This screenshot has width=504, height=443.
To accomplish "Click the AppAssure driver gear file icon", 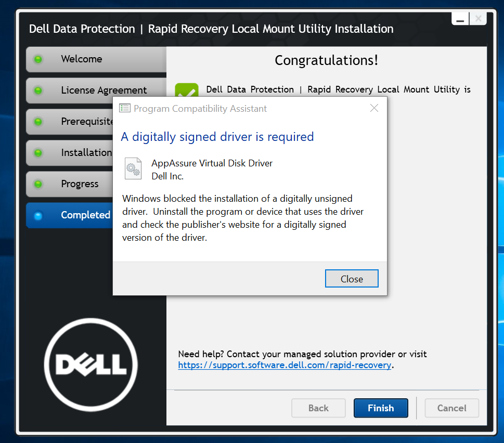I will tap(133, 168).
